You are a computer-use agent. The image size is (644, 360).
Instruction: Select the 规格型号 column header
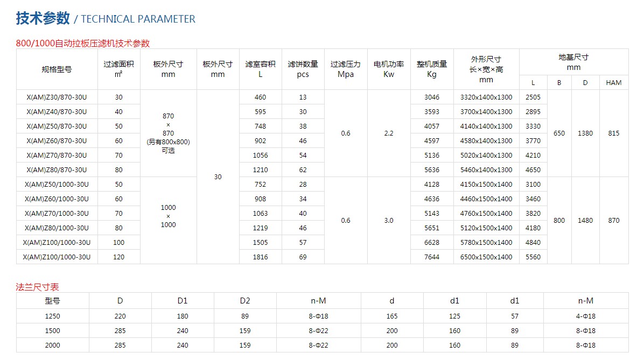coord(57,69)
